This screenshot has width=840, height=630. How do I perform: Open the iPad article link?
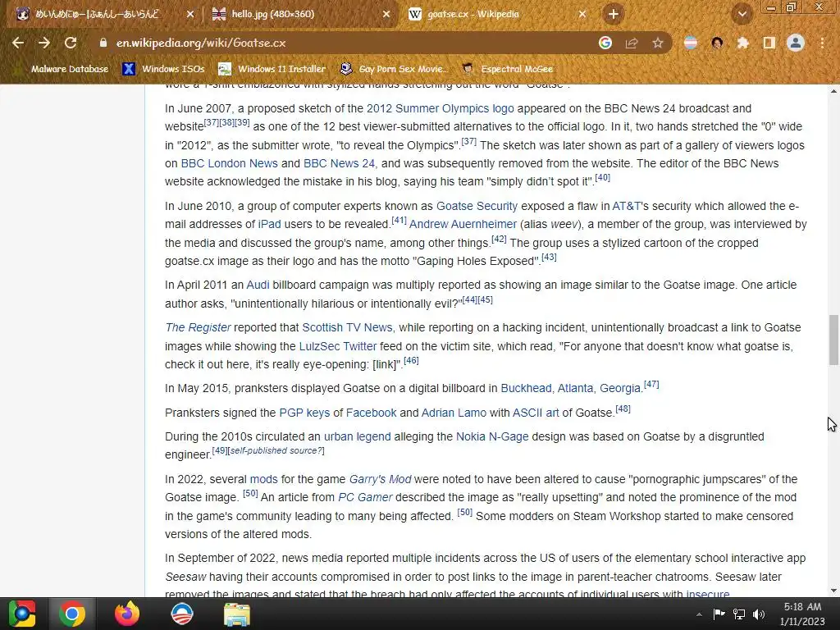click(269, 225)
